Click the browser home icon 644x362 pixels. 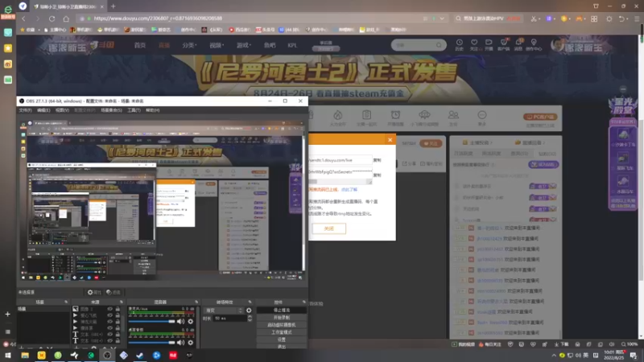pyautogui.click(x=66, y=19)
